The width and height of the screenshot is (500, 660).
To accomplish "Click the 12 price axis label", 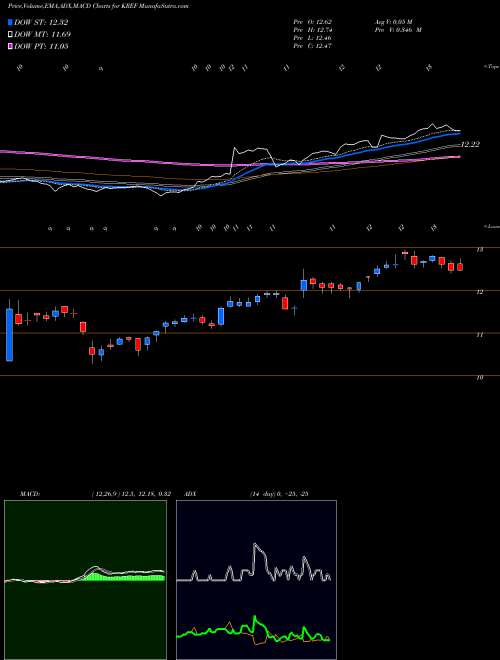I will point(479,292).
